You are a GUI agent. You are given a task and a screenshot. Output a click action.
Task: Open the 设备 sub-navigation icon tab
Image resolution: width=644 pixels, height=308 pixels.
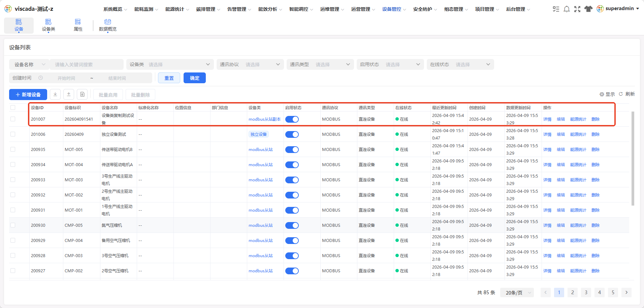[19, 25]
